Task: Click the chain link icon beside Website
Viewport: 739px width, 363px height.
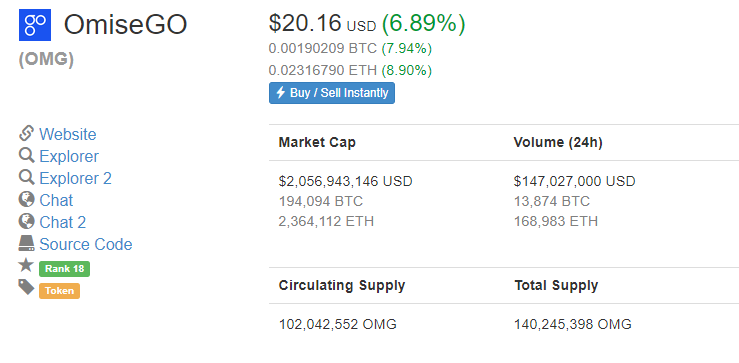Action: pos(26,133)
